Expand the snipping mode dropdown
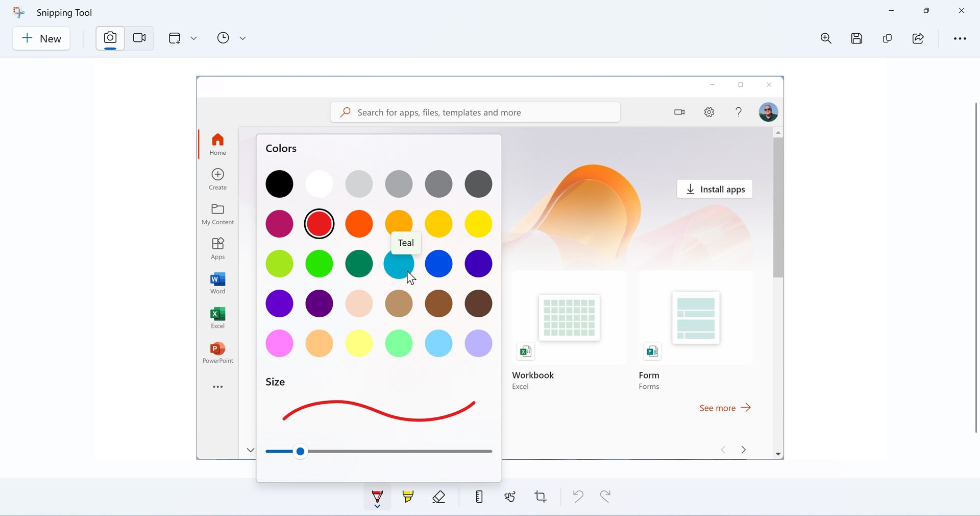The height and width of the screenshot is (516, 980). 194,38
